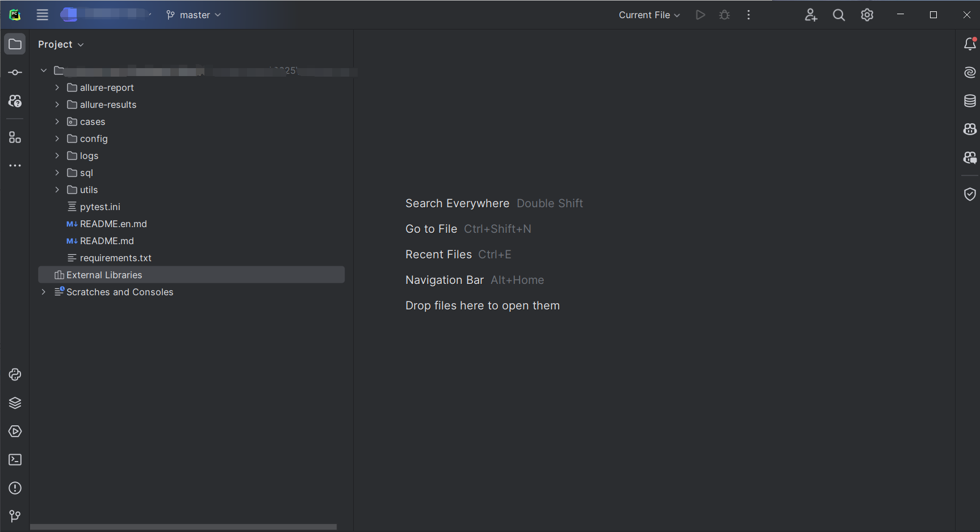
Task: Select the allure-report folder label
Action: [107, 87]
